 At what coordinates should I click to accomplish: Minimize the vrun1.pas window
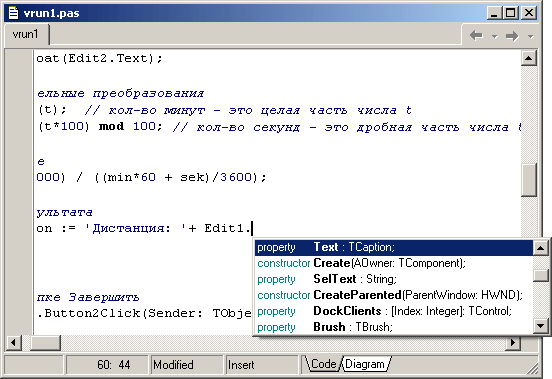point(494,13)
